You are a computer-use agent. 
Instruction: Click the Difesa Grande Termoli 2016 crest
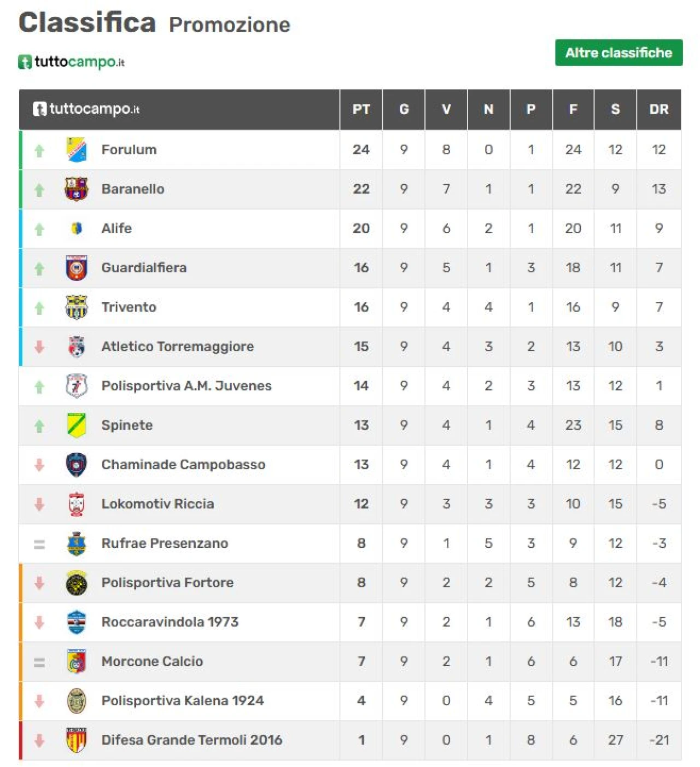pos(76,740)
